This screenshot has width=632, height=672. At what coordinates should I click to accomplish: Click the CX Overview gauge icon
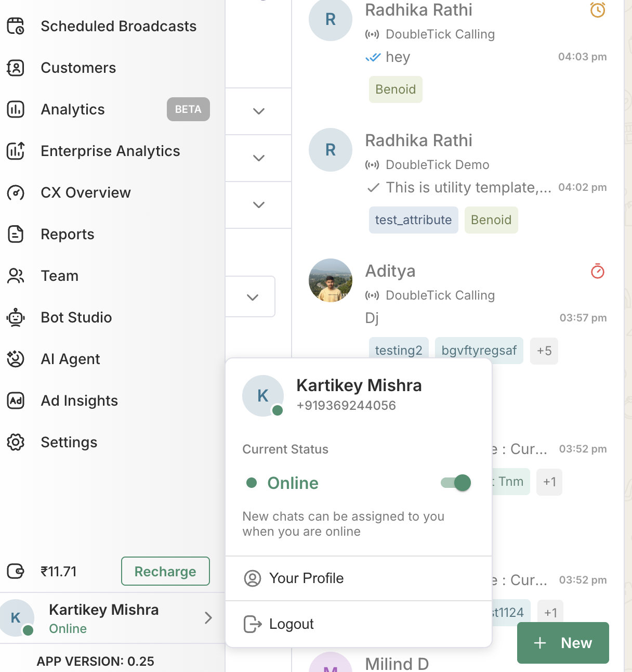coord(16,192)
